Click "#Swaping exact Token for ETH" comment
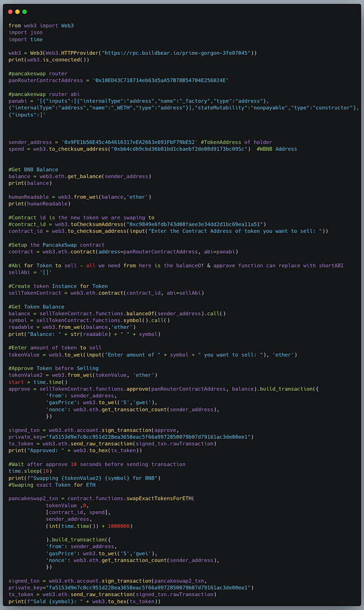The height and width of the screenshot is (610, 364). 52,485
